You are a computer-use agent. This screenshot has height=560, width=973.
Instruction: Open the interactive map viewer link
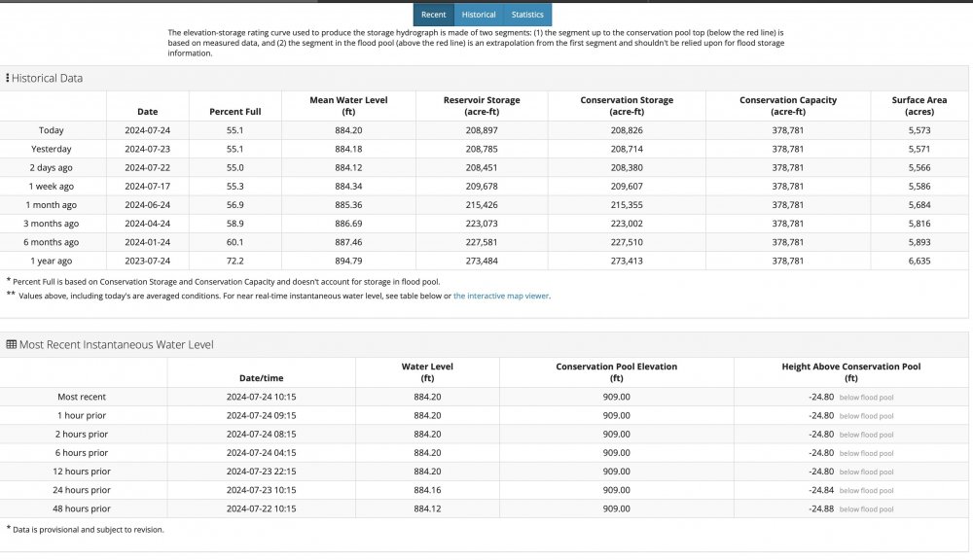pos(501,296)
